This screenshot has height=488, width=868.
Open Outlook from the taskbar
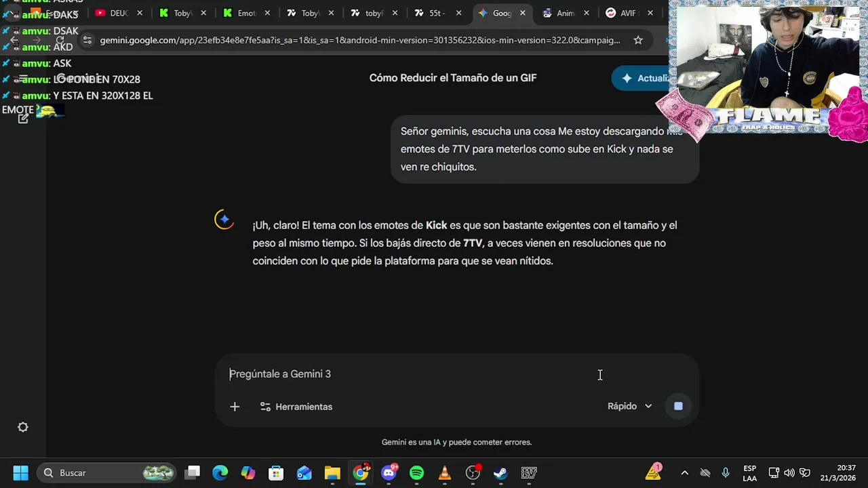[304, 472]
